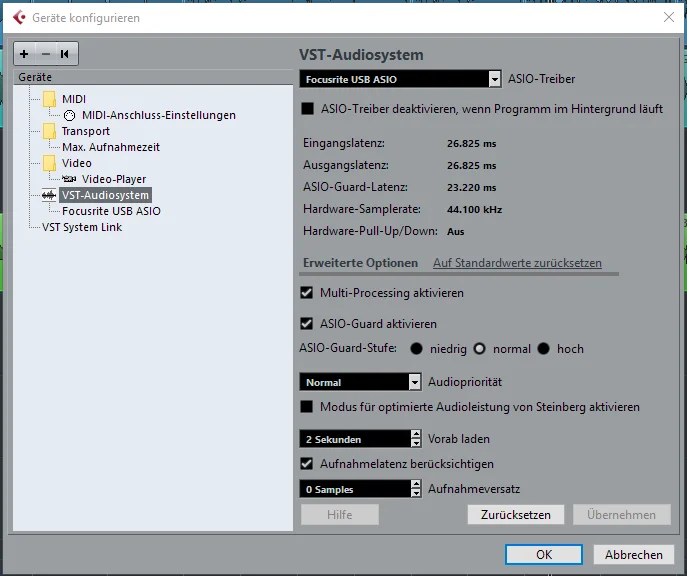Viewport: 687px width, 576px height.
Task: Select the MIDI folder icon
Action: click(49, 99)
